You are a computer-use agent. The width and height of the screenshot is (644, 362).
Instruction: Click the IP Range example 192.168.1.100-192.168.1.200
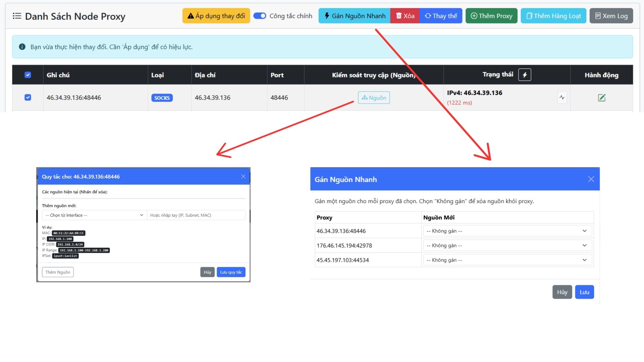pyautogui.click(x=84, y=250)
